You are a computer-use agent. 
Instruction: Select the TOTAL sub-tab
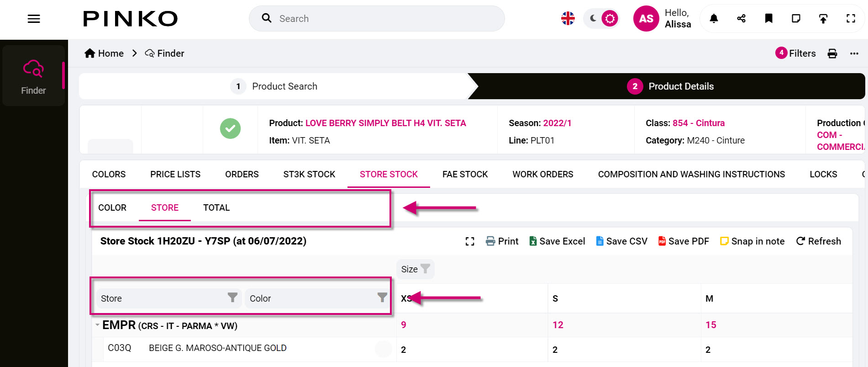pos(216,207)
